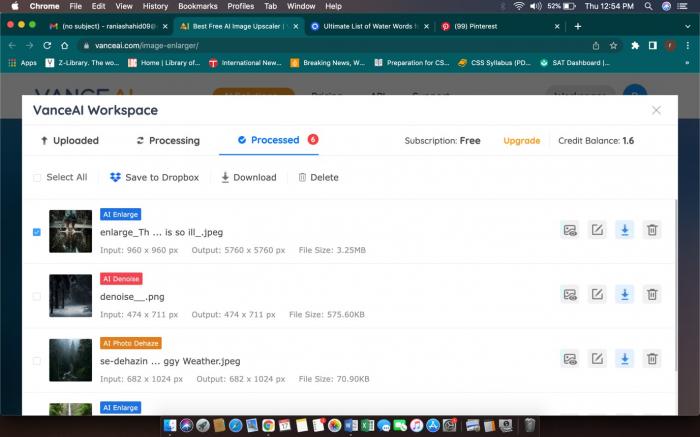Close the VanceAI Workspace dialog
This screenshot has height=437, width=700.
point(656,110)
